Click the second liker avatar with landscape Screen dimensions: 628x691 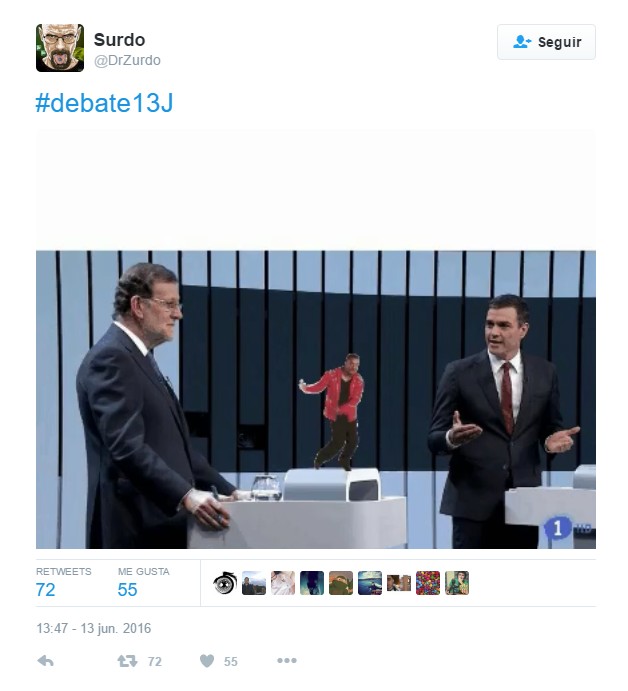click(x=254, y=583)
